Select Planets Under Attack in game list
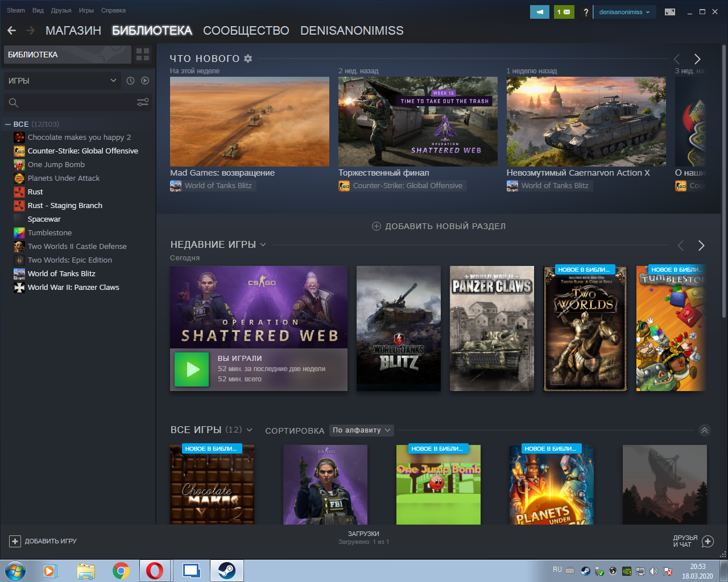728x582 pixels. coord(63,178)
